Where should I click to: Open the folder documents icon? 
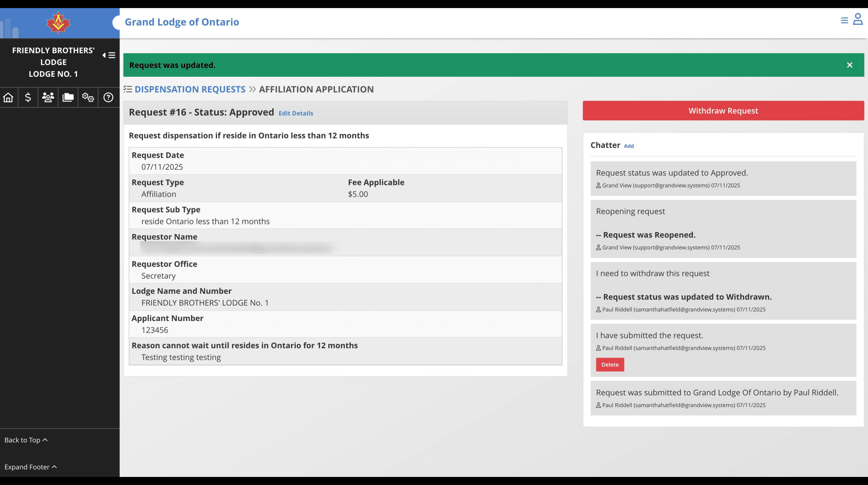[68, 97]
